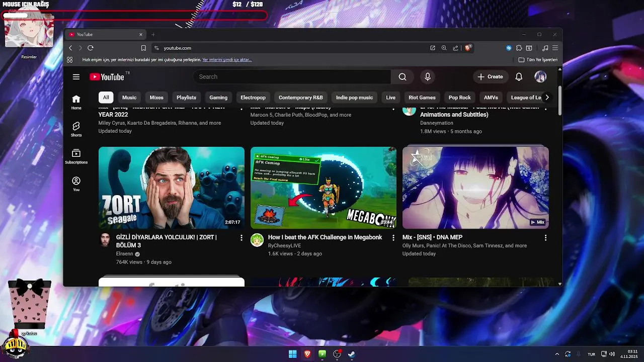Image resolution: width=644 pixels, height=362 pixels.
Task: Select the Pop Rock chip
Action: (x=460, y=98)
